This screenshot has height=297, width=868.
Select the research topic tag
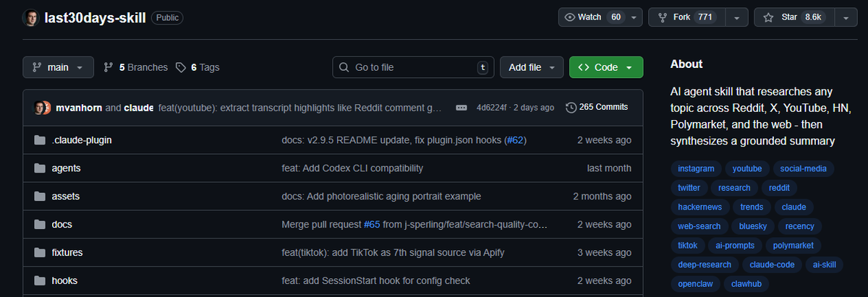click(734, 188)
